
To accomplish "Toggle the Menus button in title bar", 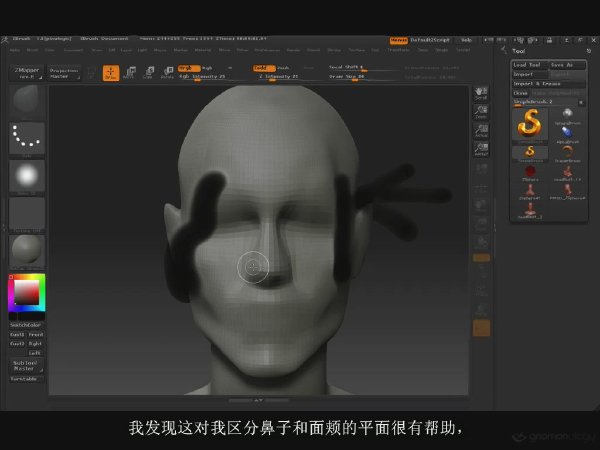I will pyautogui.click(x=399, y=40).
